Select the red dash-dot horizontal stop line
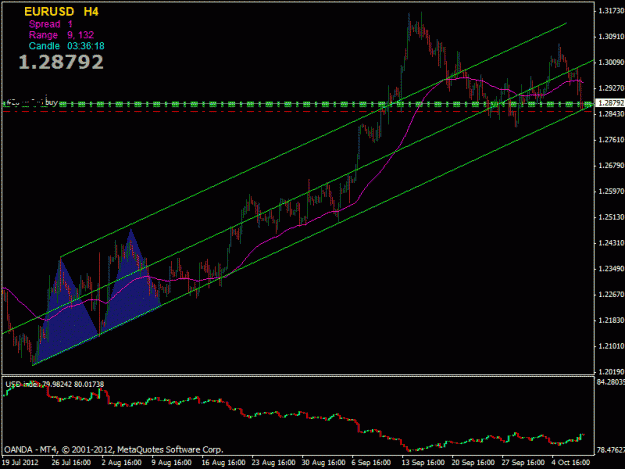Screen dimensions: 625x469 point(298,112)
